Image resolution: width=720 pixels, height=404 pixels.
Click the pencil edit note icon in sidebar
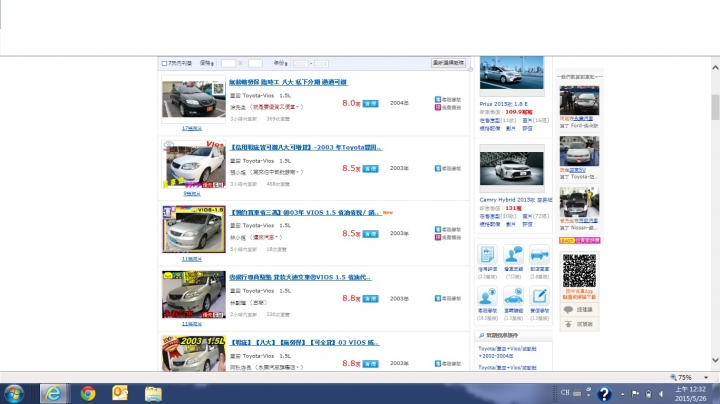539,296
